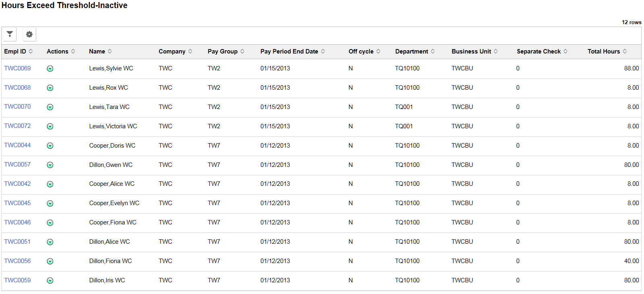Open grid settings gear icon
Viewport: 644px width, 294px height.
coord(29,34)
